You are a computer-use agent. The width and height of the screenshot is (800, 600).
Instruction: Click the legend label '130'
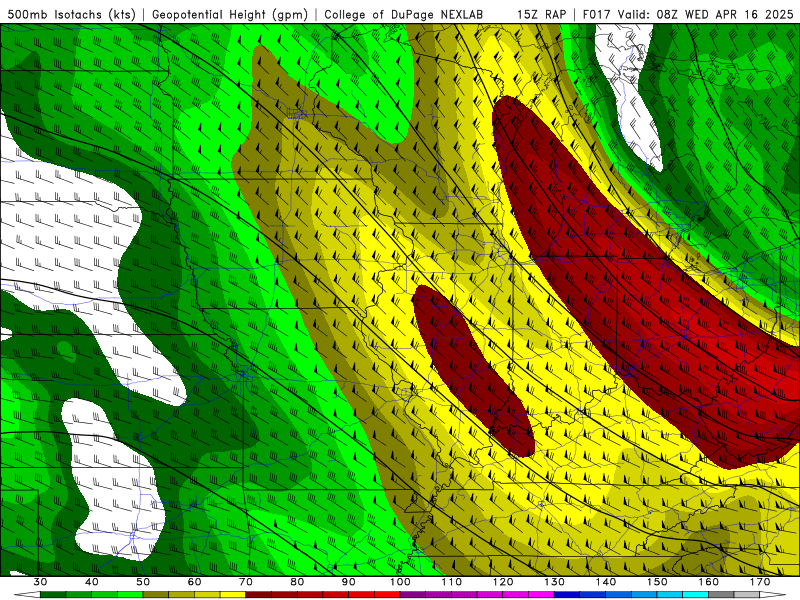(555, 582)
